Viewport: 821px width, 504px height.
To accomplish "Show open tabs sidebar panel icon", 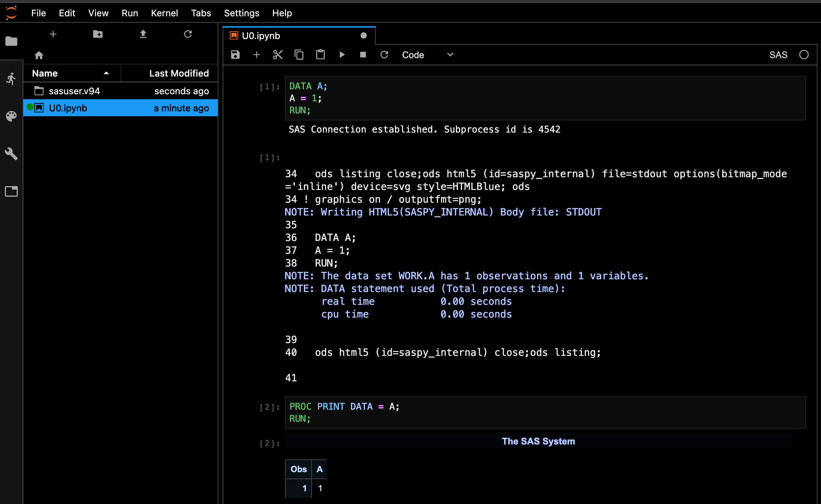I will tap(11, 191).
